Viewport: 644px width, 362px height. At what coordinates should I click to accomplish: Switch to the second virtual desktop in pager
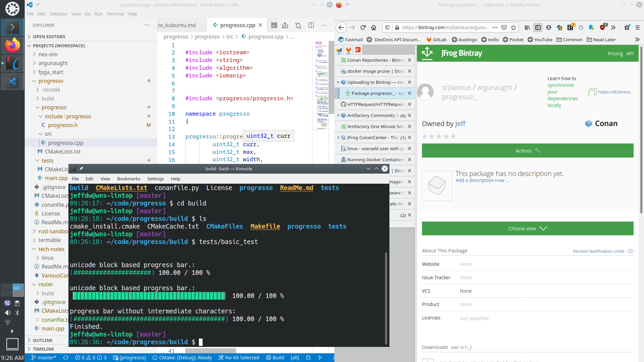click(18, 287)
